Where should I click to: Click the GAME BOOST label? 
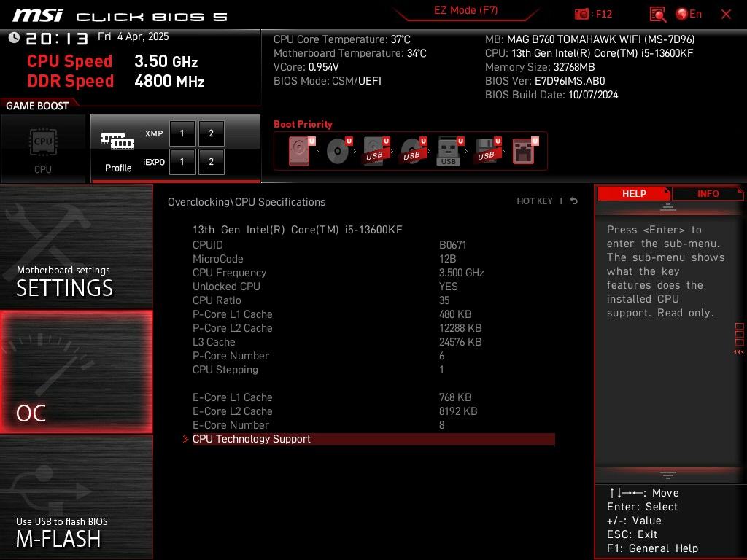(x=37, y=106)
